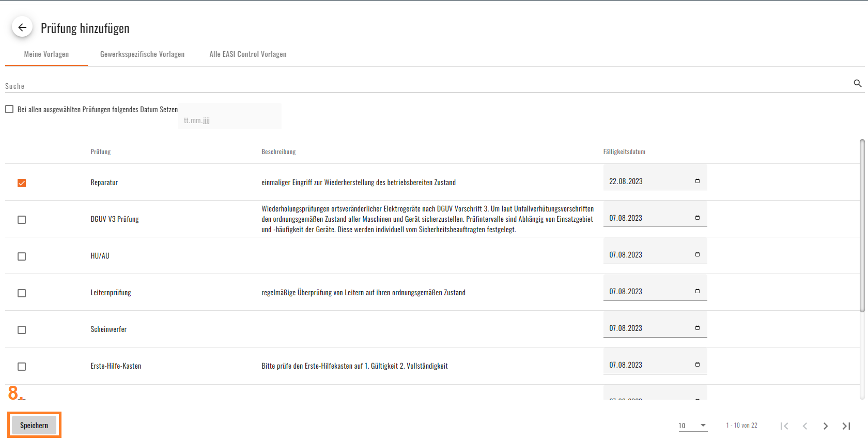Click the Prüfung hinzufügen page title
The width and height of the screenshot is (868, 439).
click(x=85, y=28)
